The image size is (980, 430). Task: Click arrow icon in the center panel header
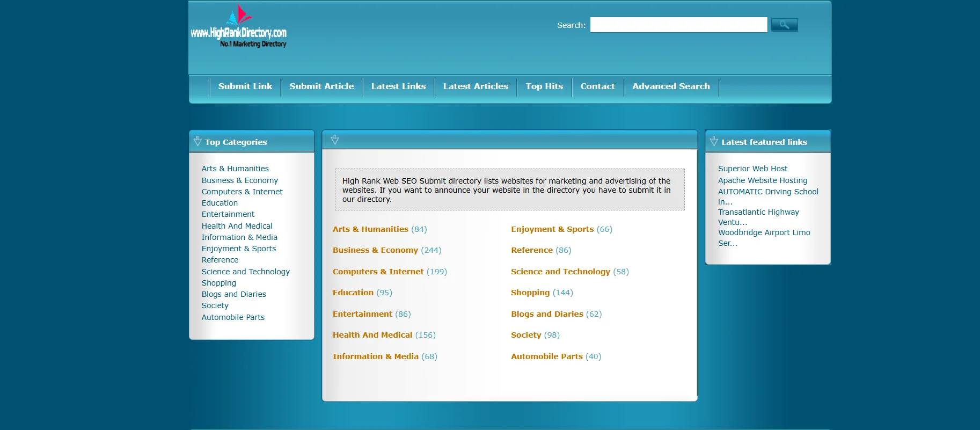pos(335,140)
